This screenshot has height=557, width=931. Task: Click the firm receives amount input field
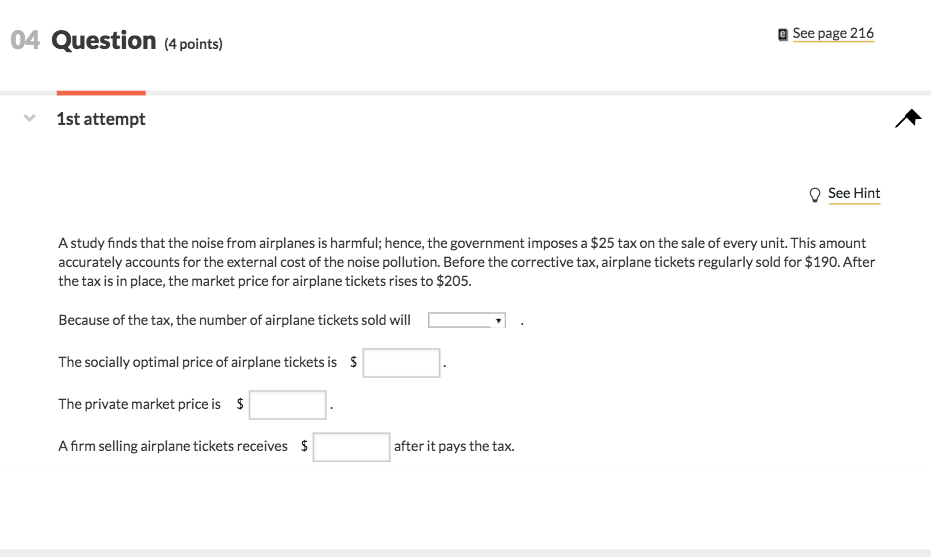pyautogui.click(x=351, y=446)
